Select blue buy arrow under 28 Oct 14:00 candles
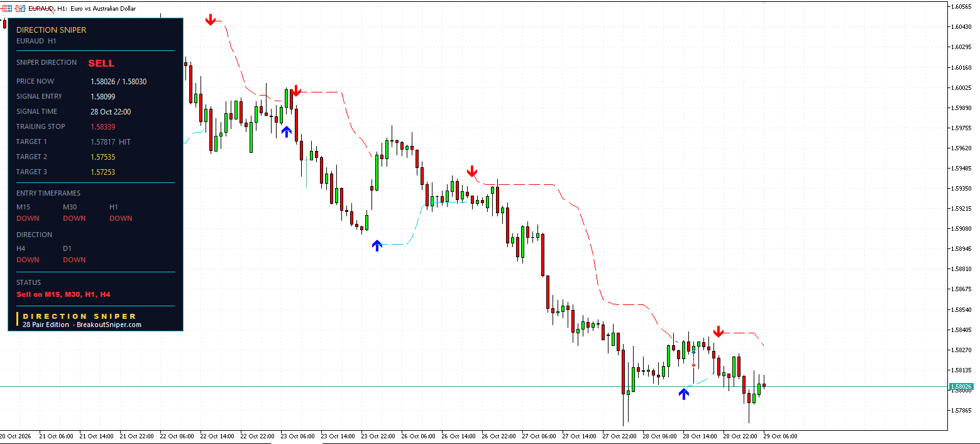980x444 pixels. [684, 394]
